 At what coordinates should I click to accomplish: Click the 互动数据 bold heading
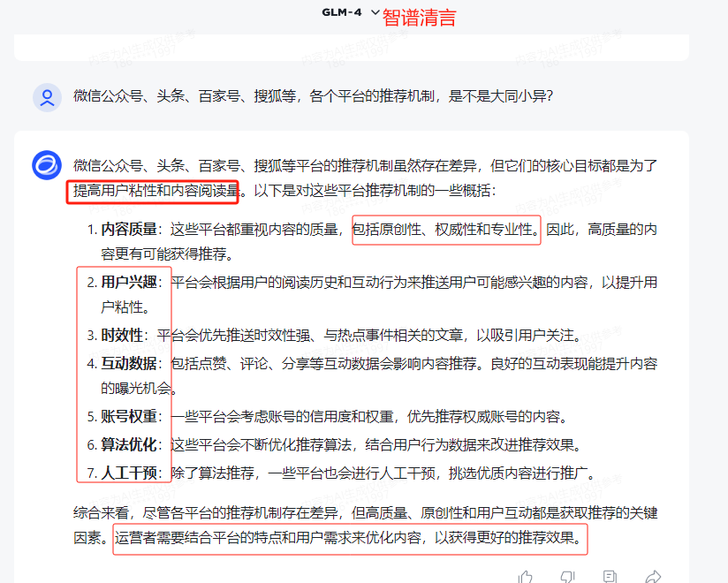(x=129, y=363)
